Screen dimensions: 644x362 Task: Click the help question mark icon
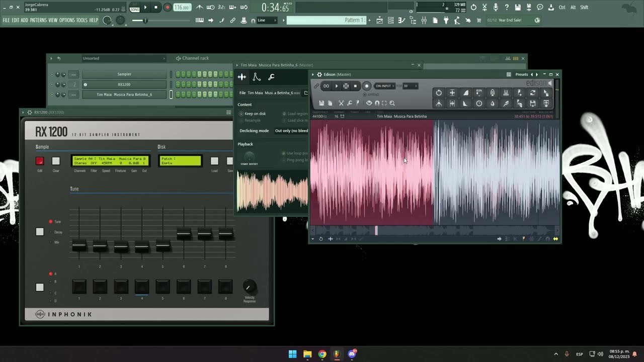[507, 7]
